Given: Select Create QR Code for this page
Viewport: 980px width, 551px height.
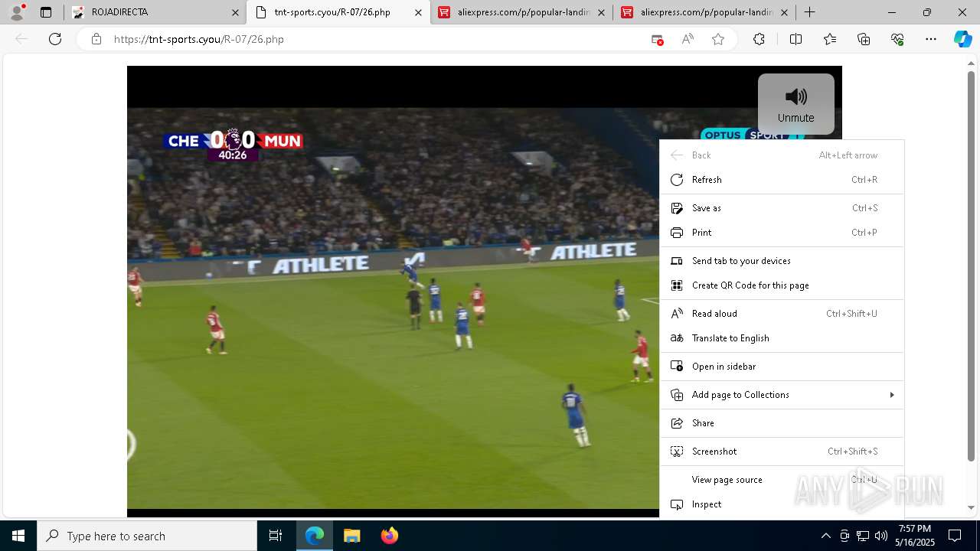Looking at the screenshot, I should (782, 285).
